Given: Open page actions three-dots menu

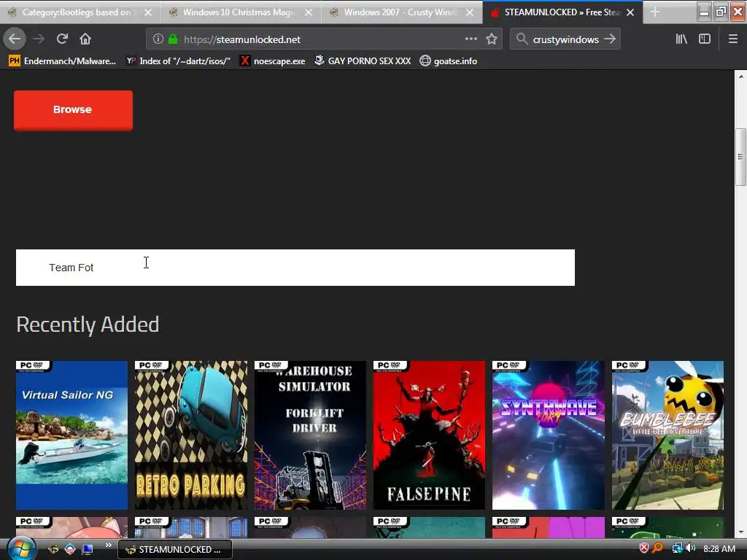Looking at the screenshot, I should [471, 39].
